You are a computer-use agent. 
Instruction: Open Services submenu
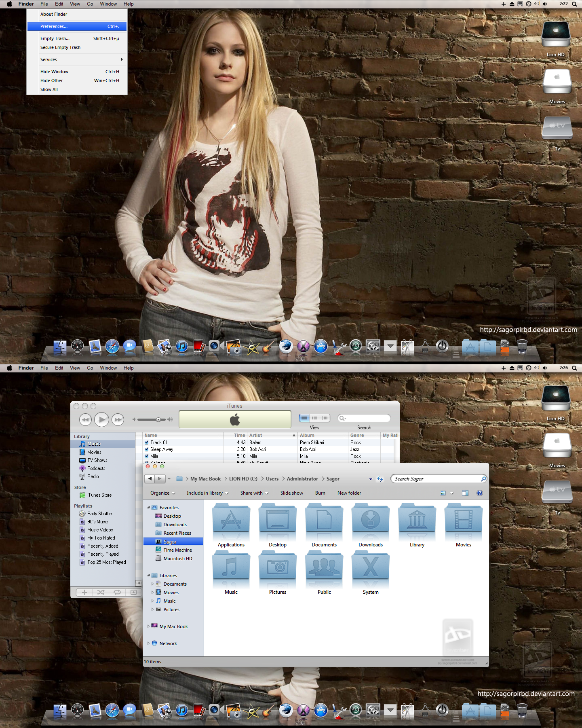(77, 59)
